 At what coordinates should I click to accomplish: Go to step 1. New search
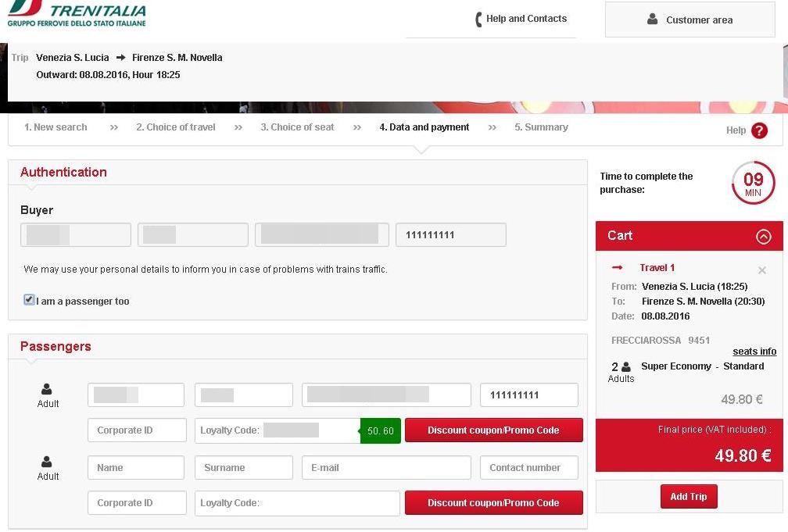point(56,127)
